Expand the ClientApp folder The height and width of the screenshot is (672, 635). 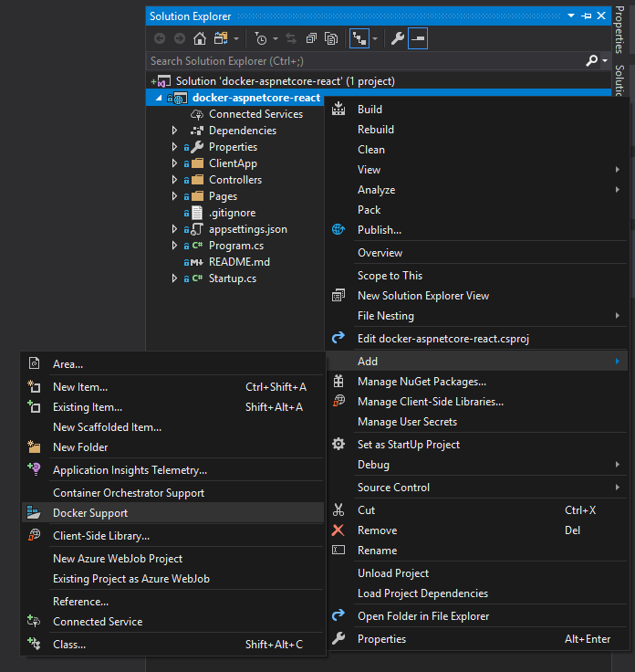point(174,163)
